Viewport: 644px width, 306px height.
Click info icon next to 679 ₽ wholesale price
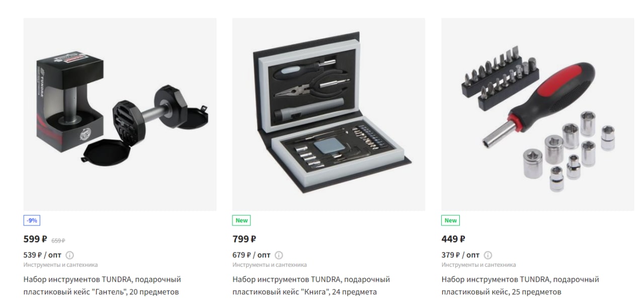279,255
